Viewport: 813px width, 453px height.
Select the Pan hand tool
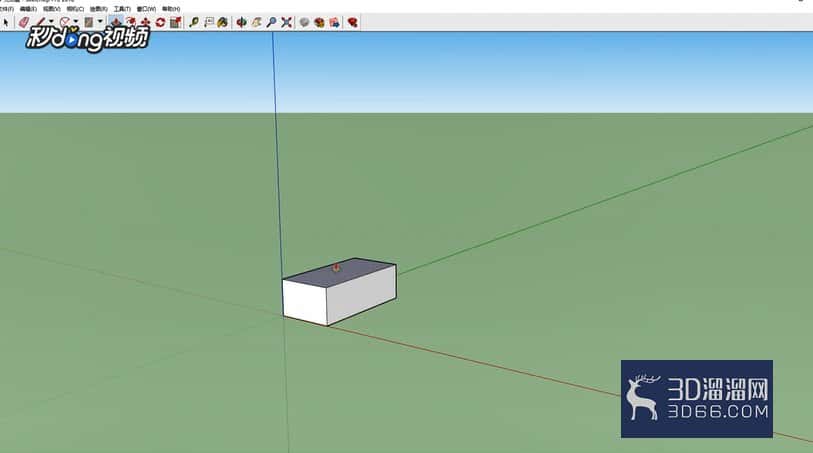click(256, 22)
